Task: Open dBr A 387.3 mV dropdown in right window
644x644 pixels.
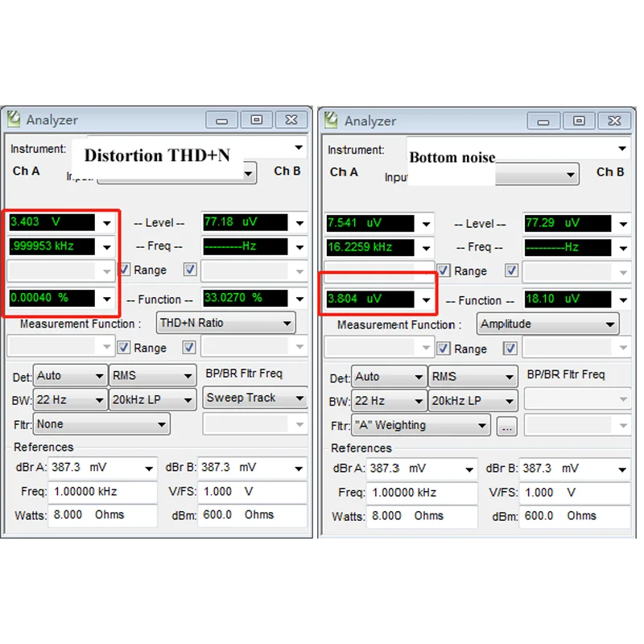Action: 469,469
